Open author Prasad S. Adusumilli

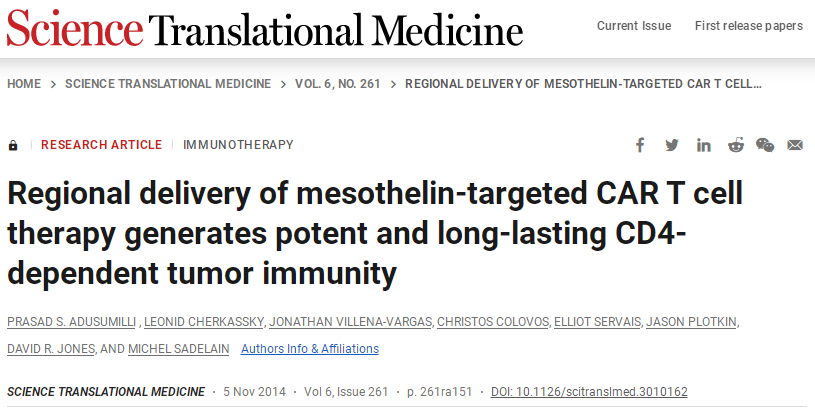71,321
